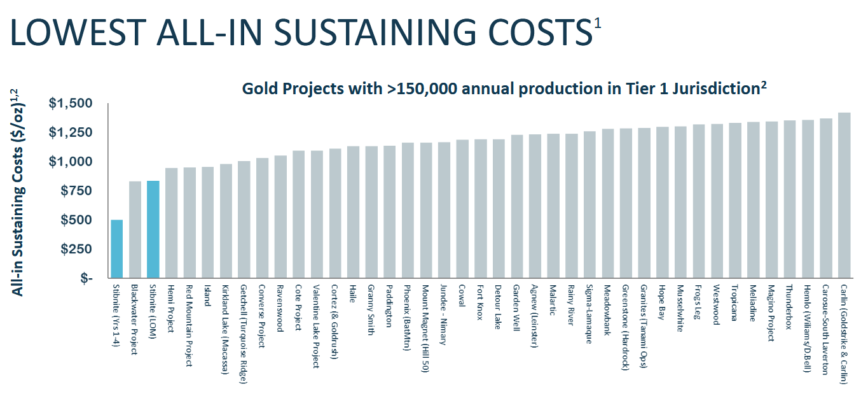Click the 'Thunderbox' axis label
This screenshot has height=403, width=868.
point(789,307)
